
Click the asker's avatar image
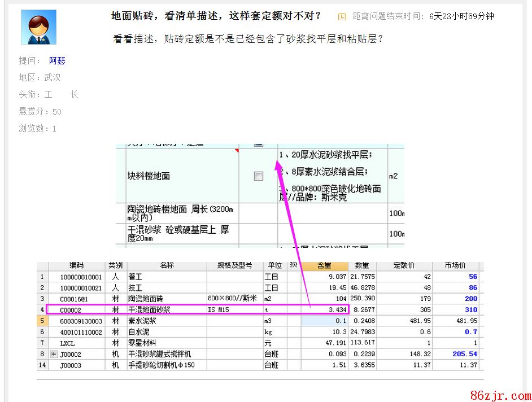tap(38, 27)
